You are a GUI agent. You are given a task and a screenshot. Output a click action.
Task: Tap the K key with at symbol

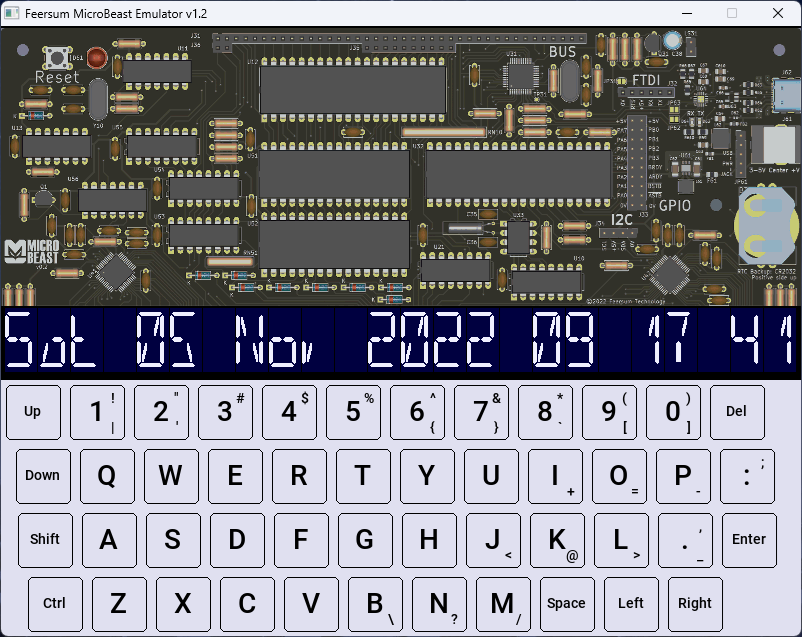(x=557, y=540)
